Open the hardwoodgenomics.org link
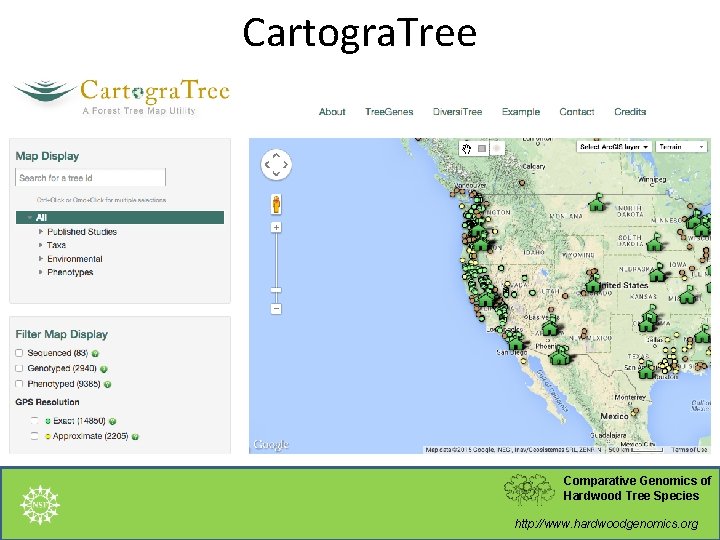720x540 pixels. (606, 524)
